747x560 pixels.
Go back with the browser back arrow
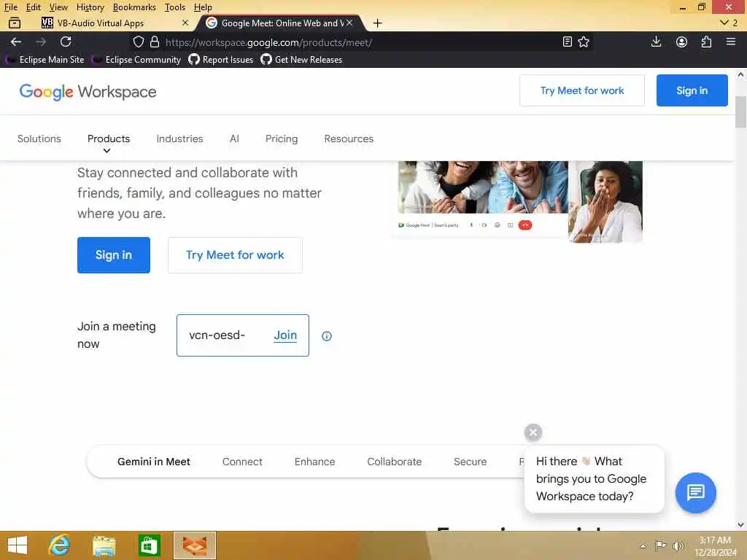[16, 42]
